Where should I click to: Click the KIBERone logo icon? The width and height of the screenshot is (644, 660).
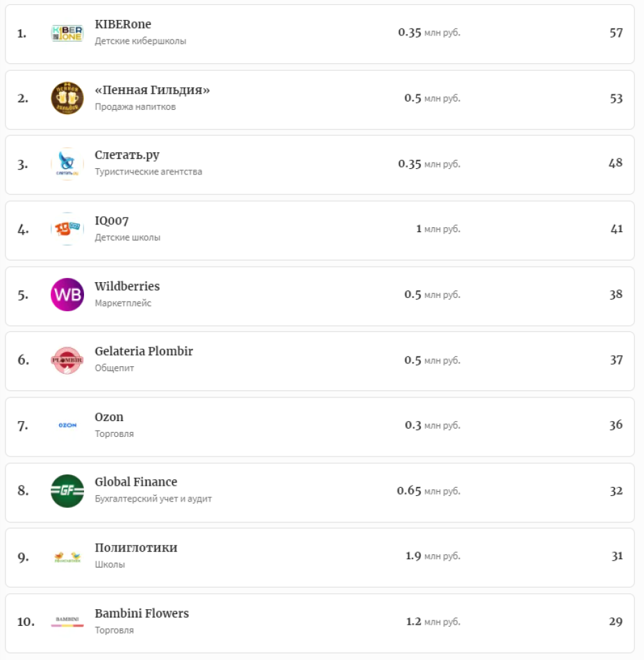pos(67,33)
